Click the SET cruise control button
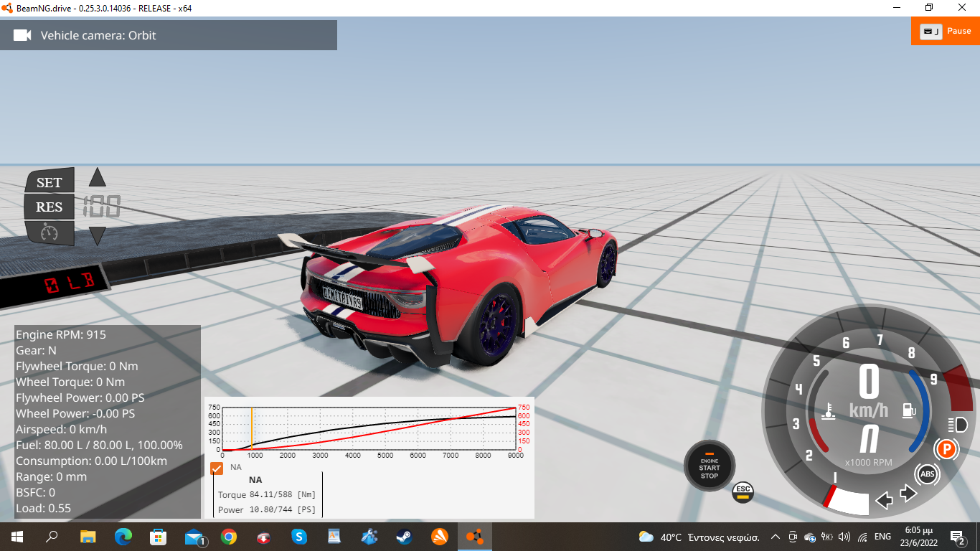980x551 pixels. (50, 182)
